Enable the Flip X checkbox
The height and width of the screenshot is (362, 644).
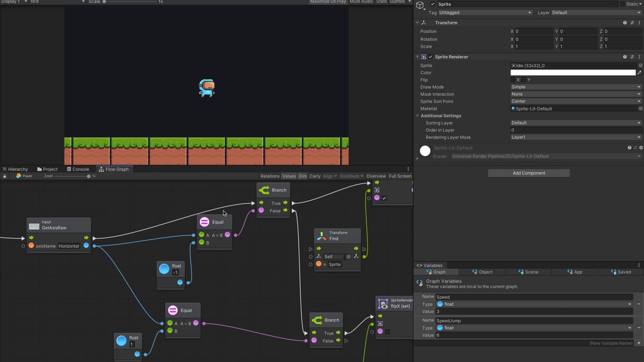pyautogui.click(x=513, y=80)
